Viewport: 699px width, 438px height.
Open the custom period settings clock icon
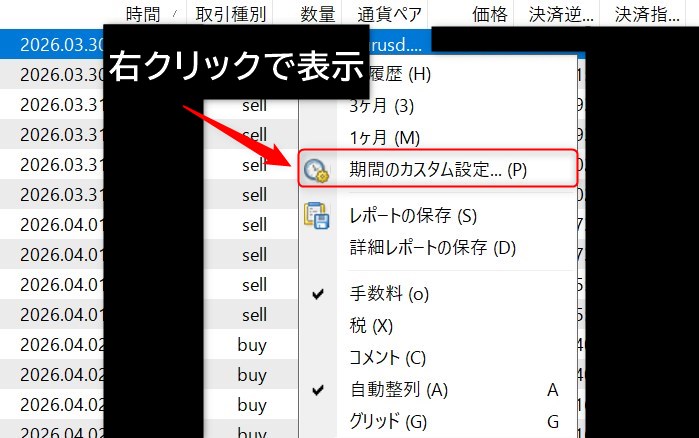[x=317, y=170]
